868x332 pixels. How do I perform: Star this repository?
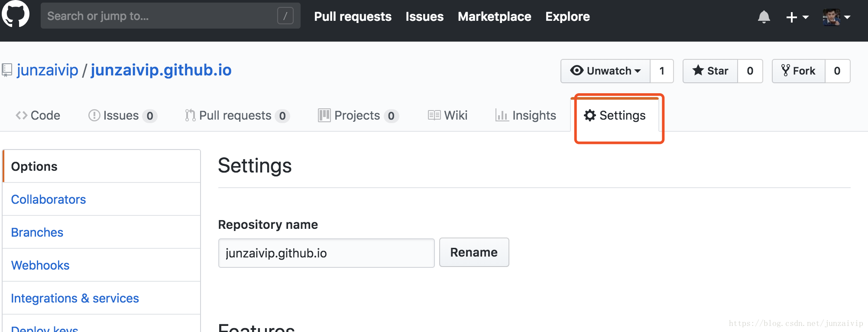710,71
